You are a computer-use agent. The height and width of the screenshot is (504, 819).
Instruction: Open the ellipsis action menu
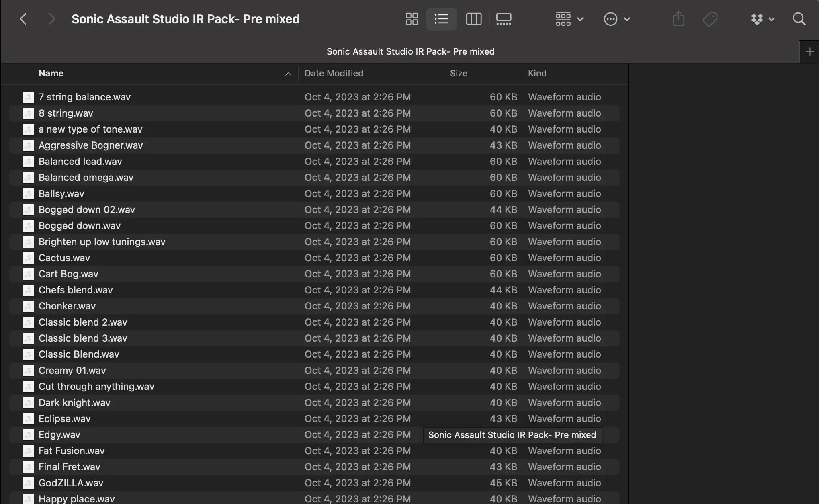pos(616,19)
